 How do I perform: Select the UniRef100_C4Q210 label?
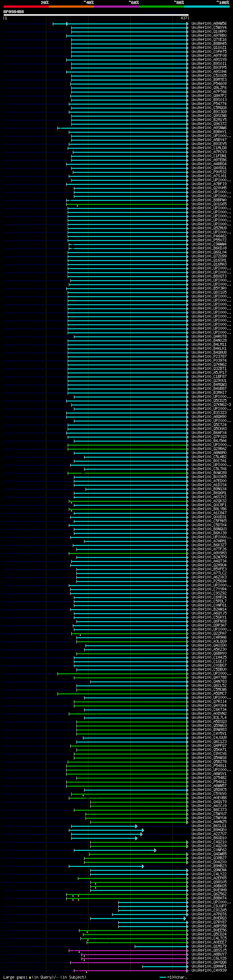209,842
